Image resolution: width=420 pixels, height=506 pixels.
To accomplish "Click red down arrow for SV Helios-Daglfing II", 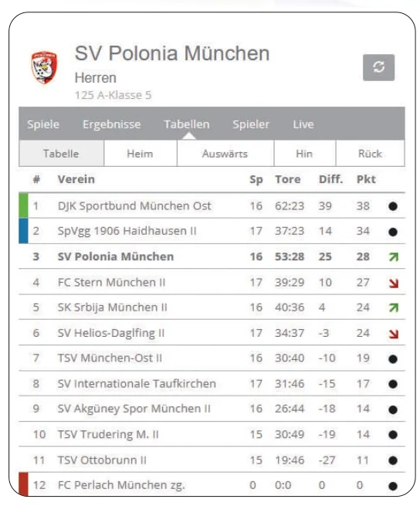I will coord(393,334).
